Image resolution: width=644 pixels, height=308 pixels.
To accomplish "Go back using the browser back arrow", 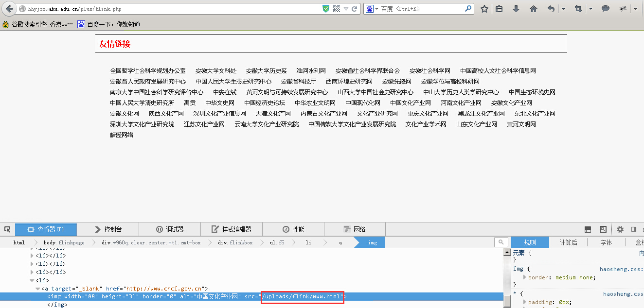I will [9, 9].
